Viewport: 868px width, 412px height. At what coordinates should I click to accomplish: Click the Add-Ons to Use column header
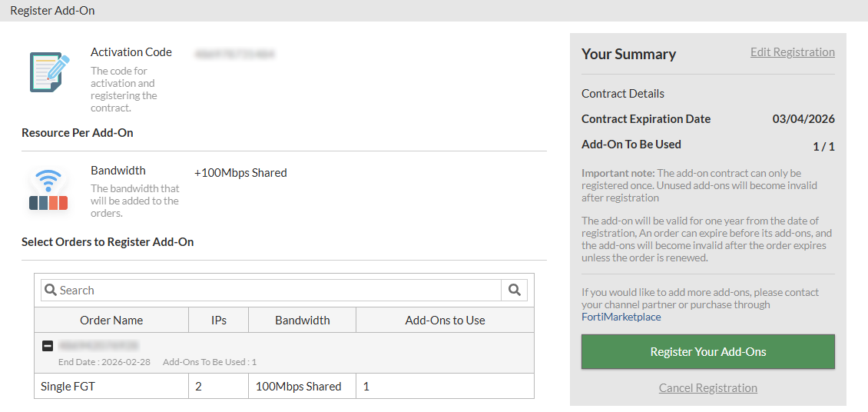click(x=445, y=320)
